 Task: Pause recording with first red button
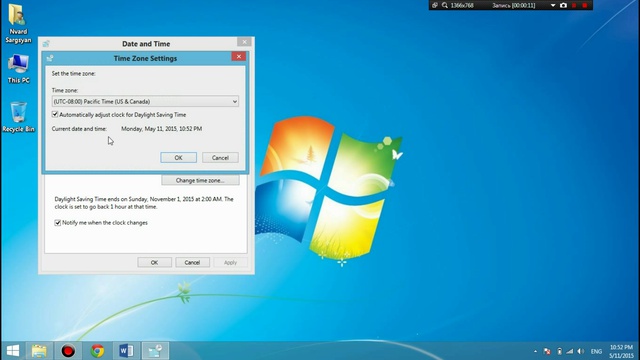point(574,5)
